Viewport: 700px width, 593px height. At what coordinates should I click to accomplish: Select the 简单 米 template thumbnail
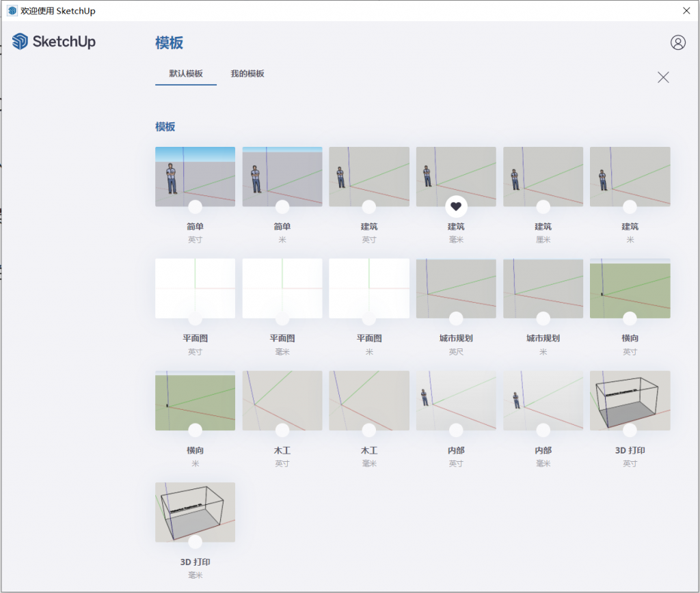click(282, 176)
